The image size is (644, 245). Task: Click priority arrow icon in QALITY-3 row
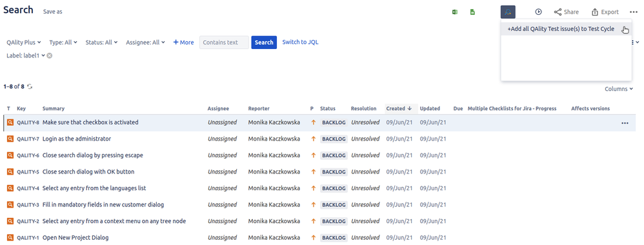[314, 204]
